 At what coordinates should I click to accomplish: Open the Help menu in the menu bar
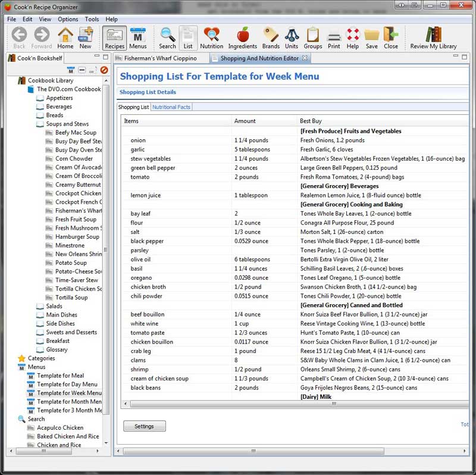(x=111, y=19)
